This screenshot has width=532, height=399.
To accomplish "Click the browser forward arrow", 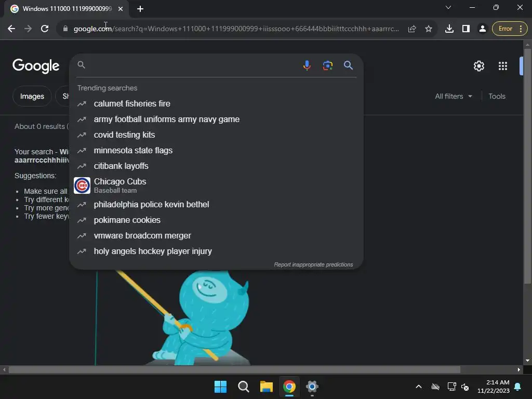I will click(x=28, y=29).
